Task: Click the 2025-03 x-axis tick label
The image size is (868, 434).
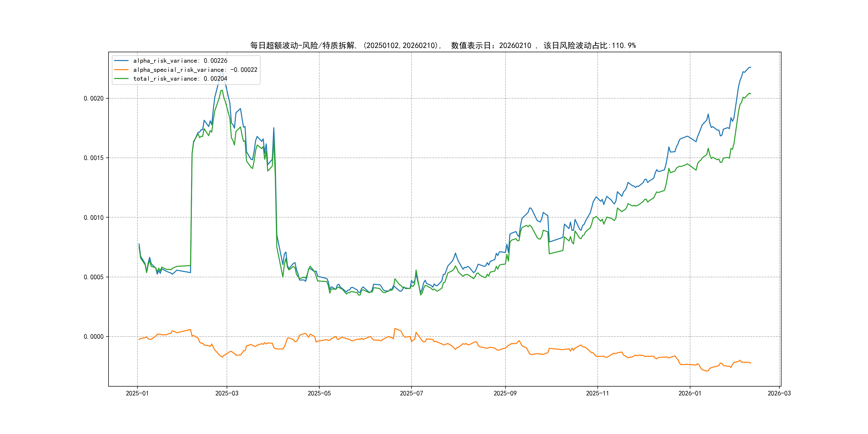Action: pos(227,393)
